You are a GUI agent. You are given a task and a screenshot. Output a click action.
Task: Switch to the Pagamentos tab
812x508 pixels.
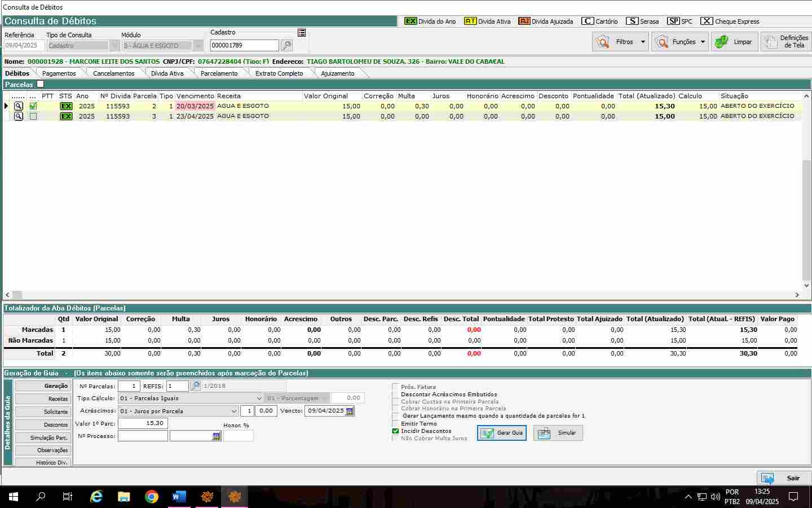tap(59, 73)
